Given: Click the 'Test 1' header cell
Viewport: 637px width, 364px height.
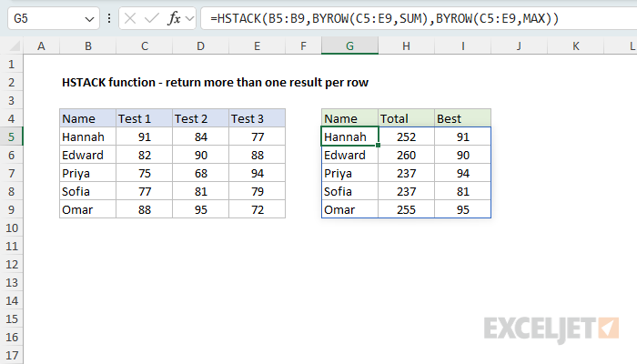Looking at the screenshot, I should point(144,118).
